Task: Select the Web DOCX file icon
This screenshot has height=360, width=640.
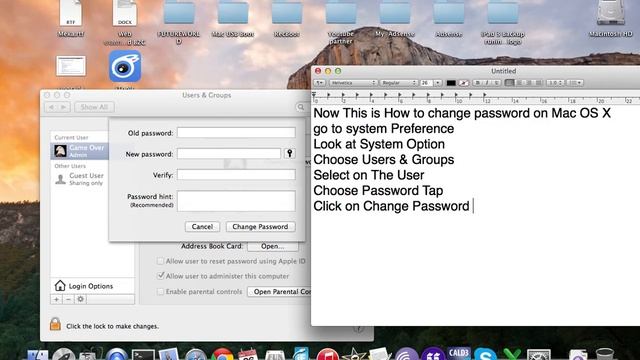Action: pyautogui.click(x=124, y=13)
